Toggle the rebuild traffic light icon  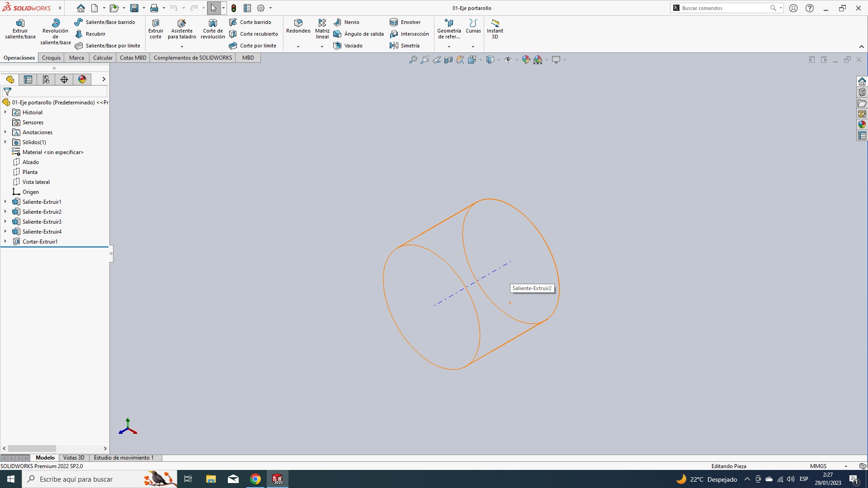pyautogui.click(x=234, y=8)
